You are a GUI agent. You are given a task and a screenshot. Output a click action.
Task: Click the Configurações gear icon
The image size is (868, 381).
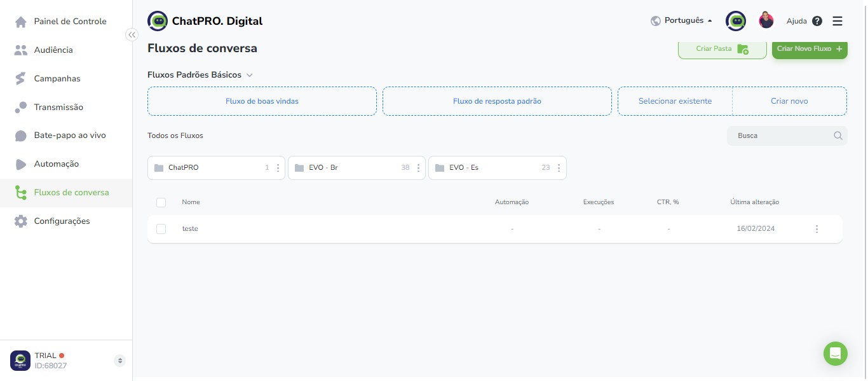coord(21,221)
